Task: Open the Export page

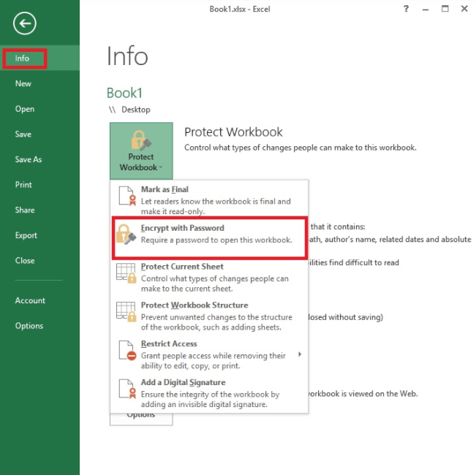Action: [26, 235]
